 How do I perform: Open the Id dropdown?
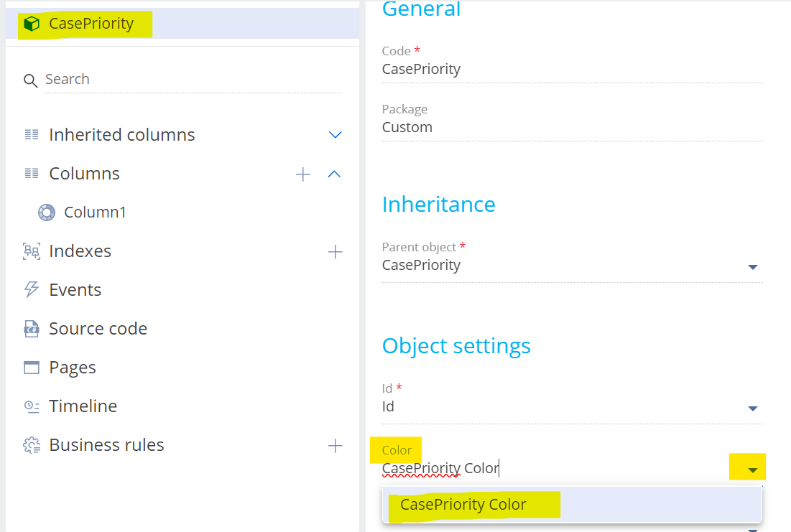pyautogui.click(x=751, y=408)
